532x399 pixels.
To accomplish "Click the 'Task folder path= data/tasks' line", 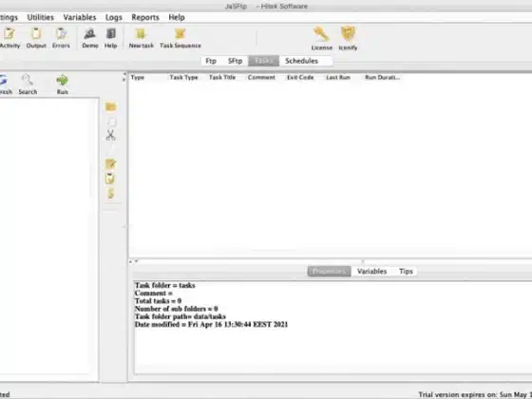I will point(180,316).
